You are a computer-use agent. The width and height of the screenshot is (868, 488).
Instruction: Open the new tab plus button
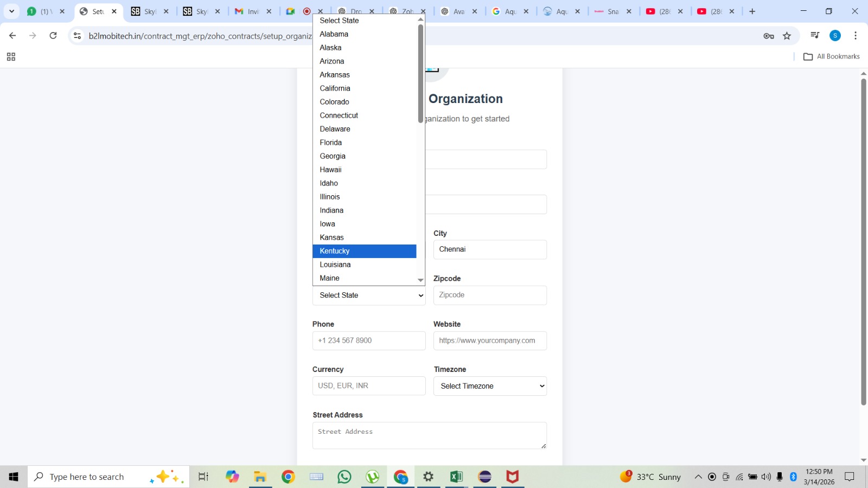752,11
